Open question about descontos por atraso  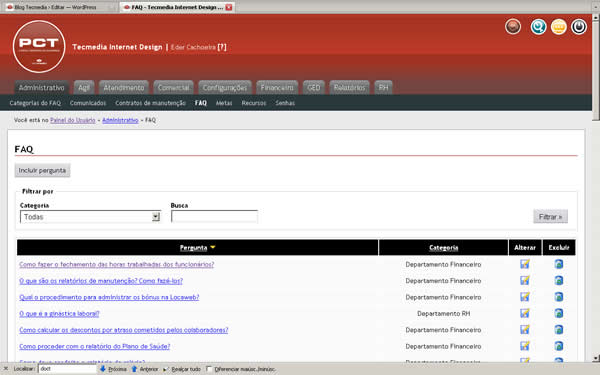click(x=124, y=330)
